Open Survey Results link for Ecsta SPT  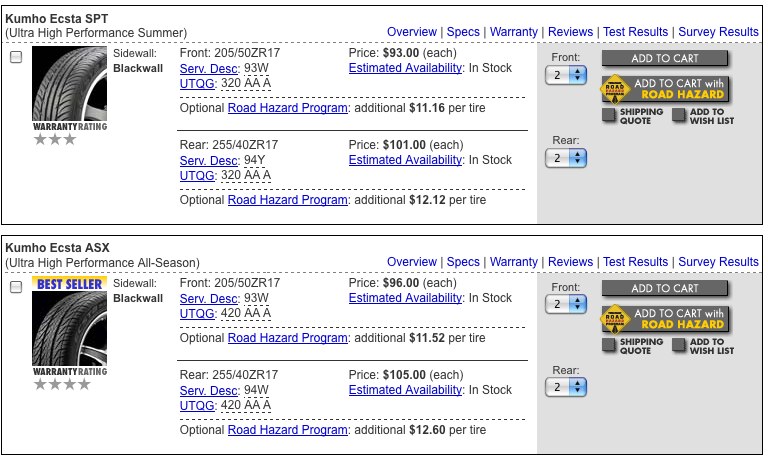pyautogui.click(x=718, y=32)
